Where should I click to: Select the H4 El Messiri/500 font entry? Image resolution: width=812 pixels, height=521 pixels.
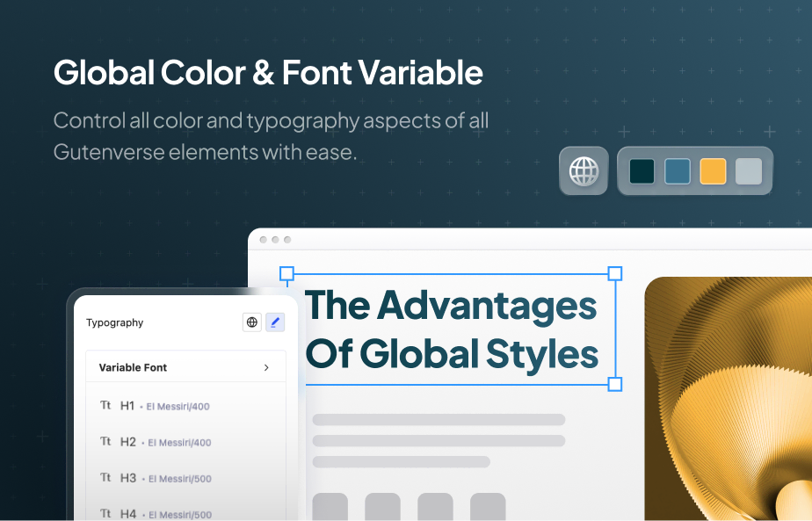(x=165, y=513)
